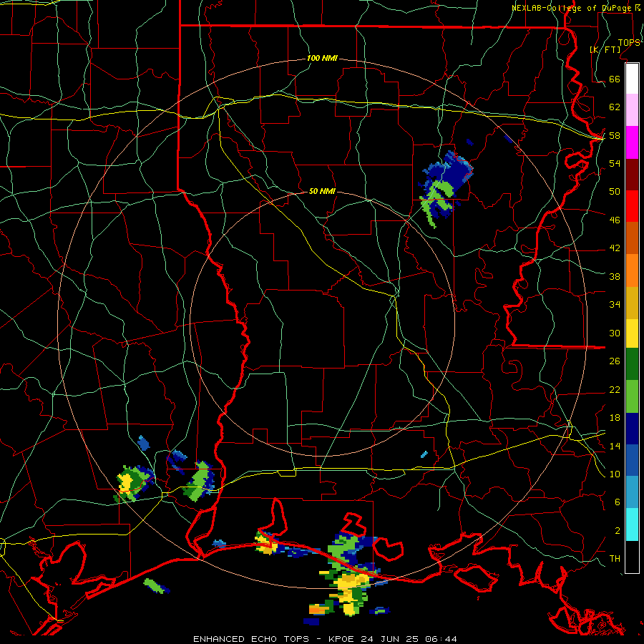The image size is (644, 644).
Task: Pick the cyan legend swatch
Action: 632,525
